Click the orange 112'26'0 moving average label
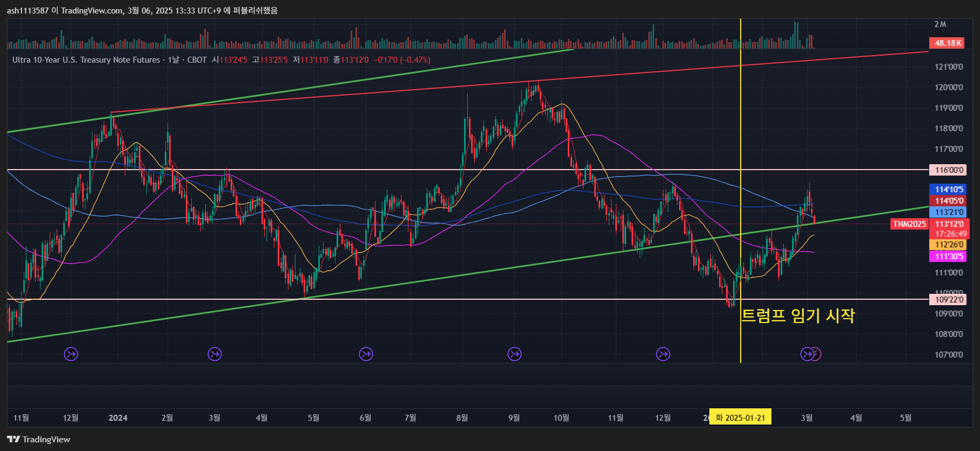Viewport: 980px width, 451px height. click(949, 245)
